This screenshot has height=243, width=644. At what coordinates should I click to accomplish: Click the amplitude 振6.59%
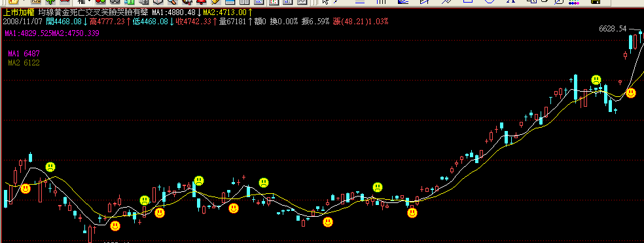point(315,22)
